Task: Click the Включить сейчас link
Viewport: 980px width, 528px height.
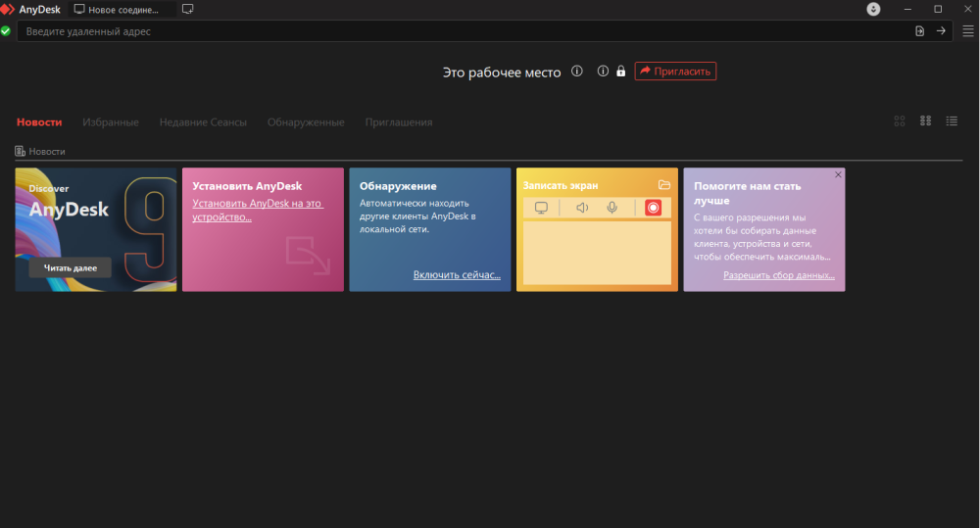Action: pyautogui.click(x=457, y=275)
